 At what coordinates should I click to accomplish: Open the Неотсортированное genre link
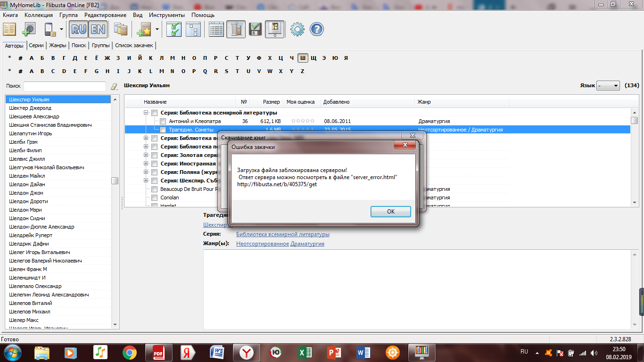(x=263, y=244)
